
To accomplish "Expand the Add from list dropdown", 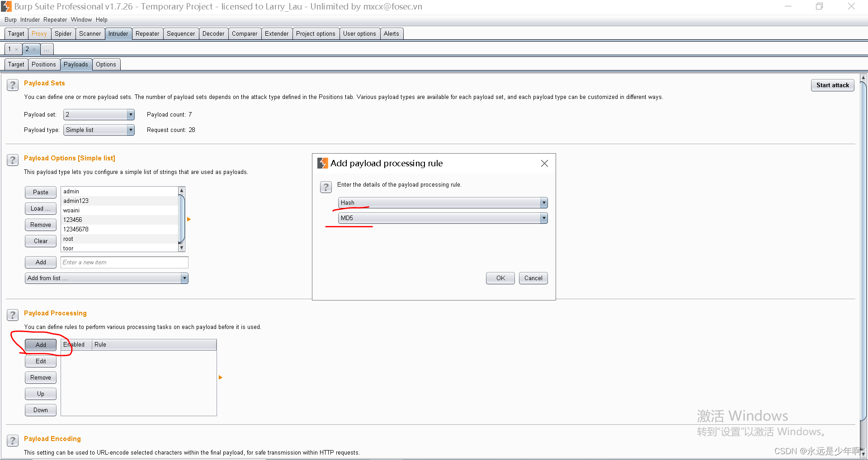I will pos(107,278).
